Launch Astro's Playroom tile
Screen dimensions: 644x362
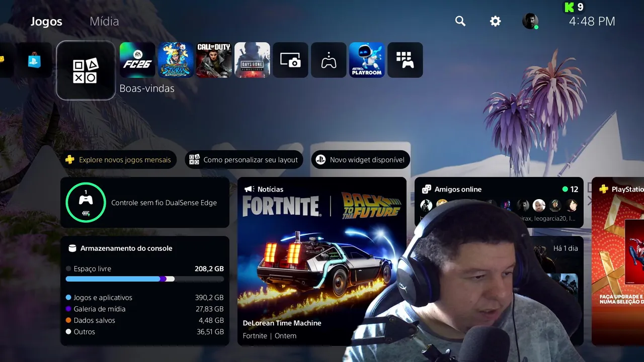click(x=367, y=60)
